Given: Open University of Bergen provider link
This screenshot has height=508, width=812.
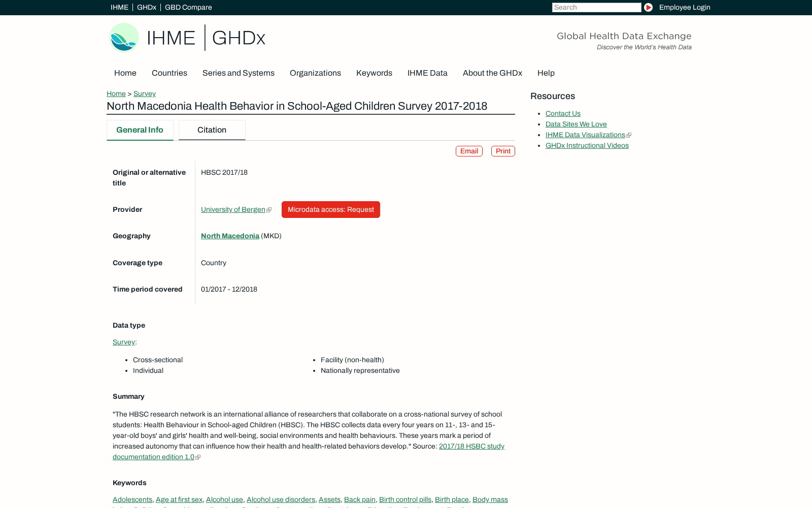Looking at the screenshot, I should pos(233,209).
